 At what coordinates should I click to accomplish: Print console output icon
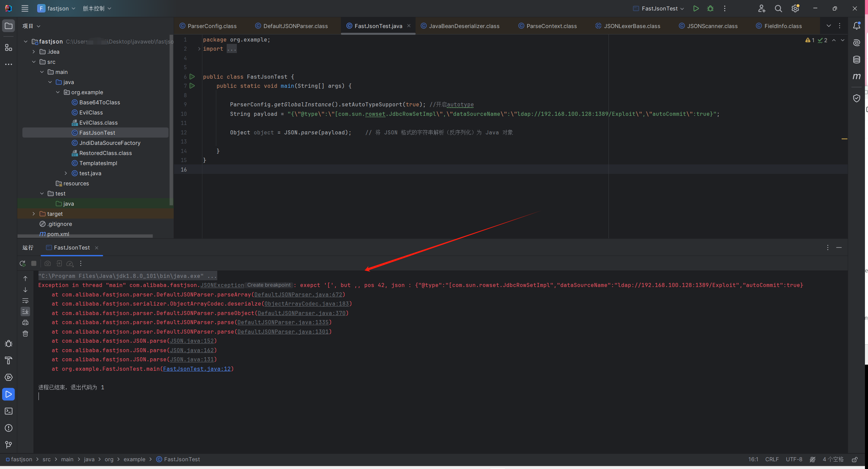coord(25,322)
